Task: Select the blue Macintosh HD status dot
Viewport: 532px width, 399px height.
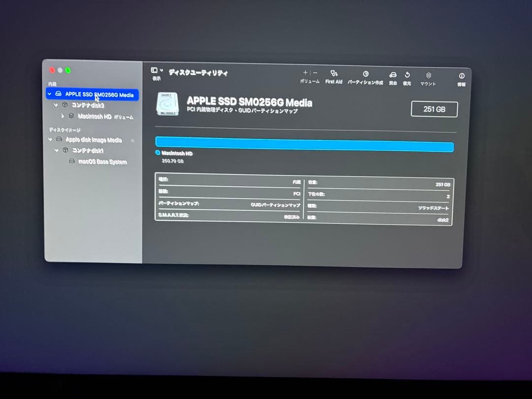Action: point(159,153)
